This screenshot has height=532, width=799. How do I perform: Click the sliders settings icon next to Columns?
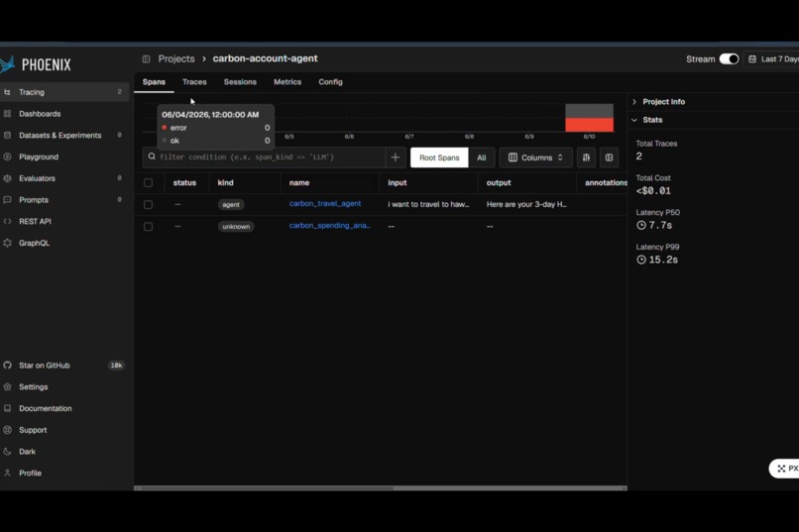click(586, 158)
